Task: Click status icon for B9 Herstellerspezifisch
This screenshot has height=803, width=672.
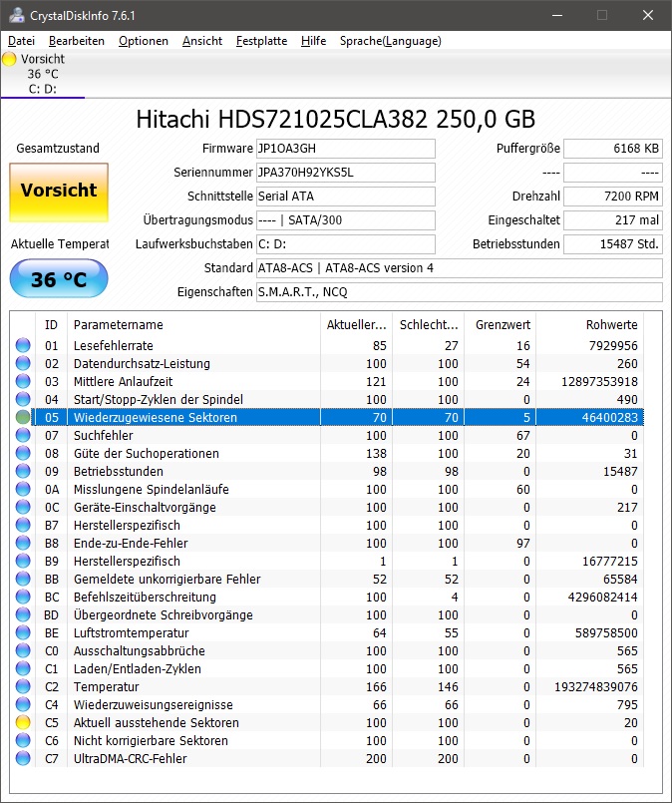Action: 23,561
